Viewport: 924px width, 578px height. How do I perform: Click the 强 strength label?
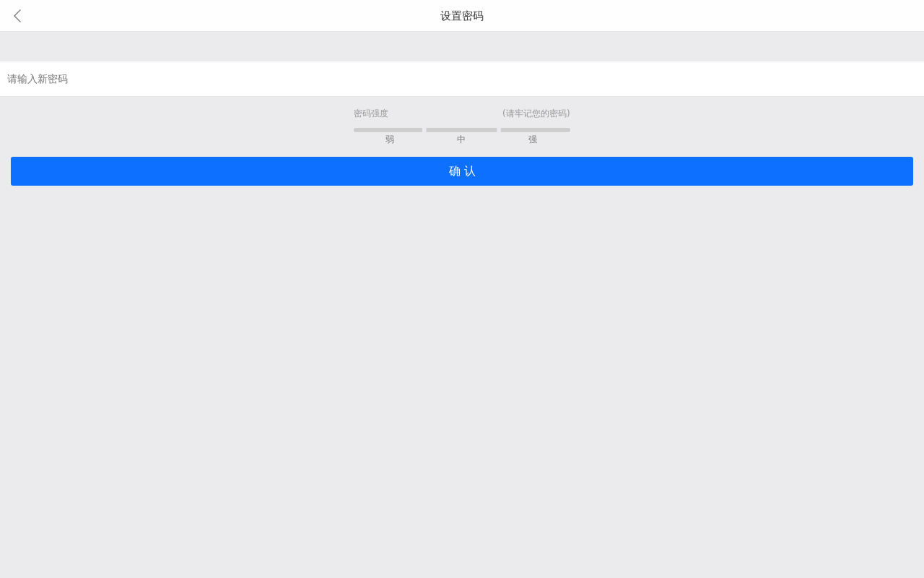coord(533,139)
